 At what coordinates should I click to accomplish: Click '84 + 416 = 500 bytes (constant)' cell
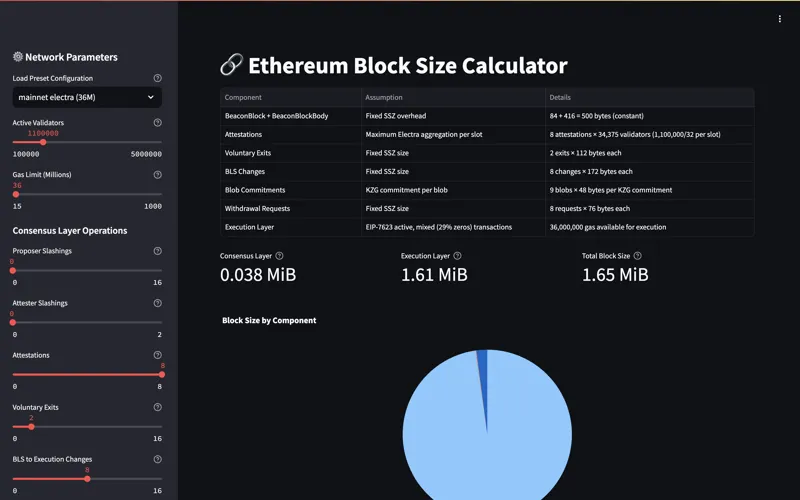click(x=649, y=116)
